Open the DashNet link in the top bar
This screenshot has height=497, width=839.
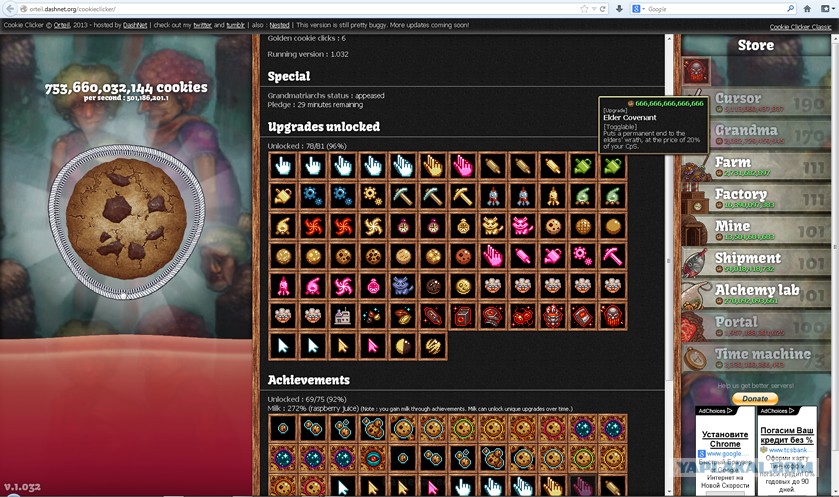(x=135, y=25)
